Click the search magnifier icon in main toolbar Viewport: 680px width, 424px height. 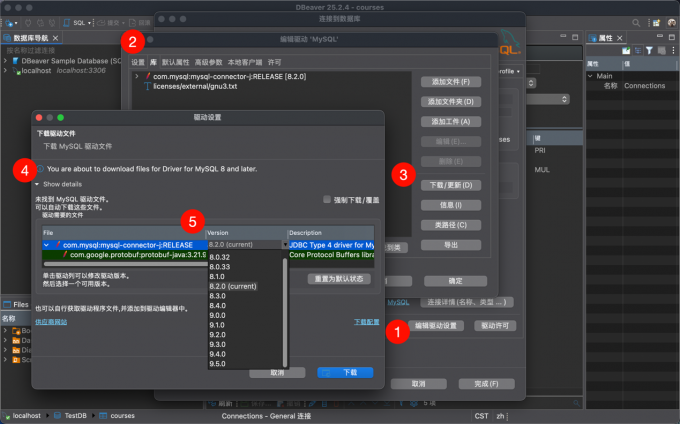click(x=636, y=23)
